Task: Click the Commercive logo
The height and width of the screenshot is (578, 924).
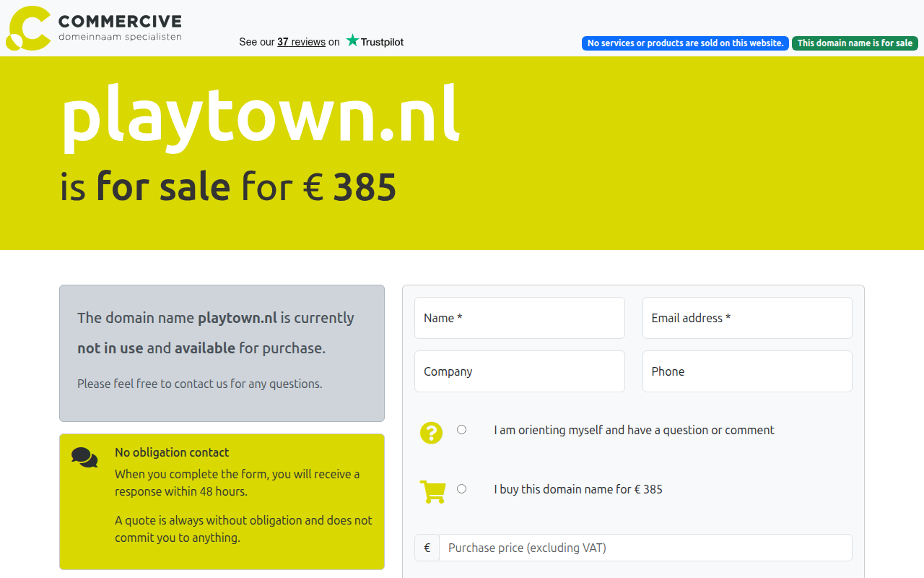Action: tap(94, 28)
